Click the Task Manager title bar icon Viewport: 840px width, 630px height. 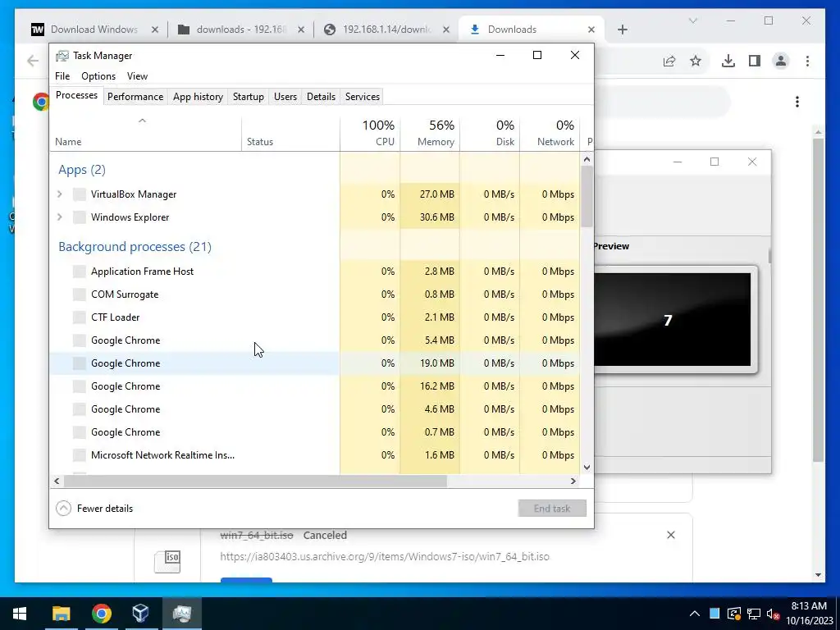(62, 56)
